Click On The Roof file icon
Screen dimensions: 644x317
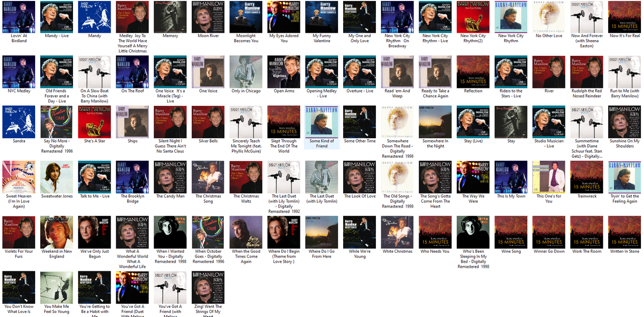[132, 72]
